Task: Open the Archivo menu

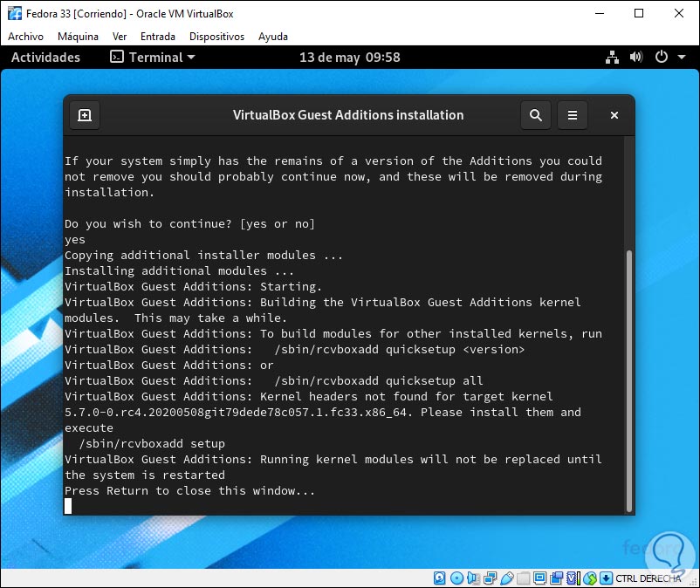Action: (25, 37)
